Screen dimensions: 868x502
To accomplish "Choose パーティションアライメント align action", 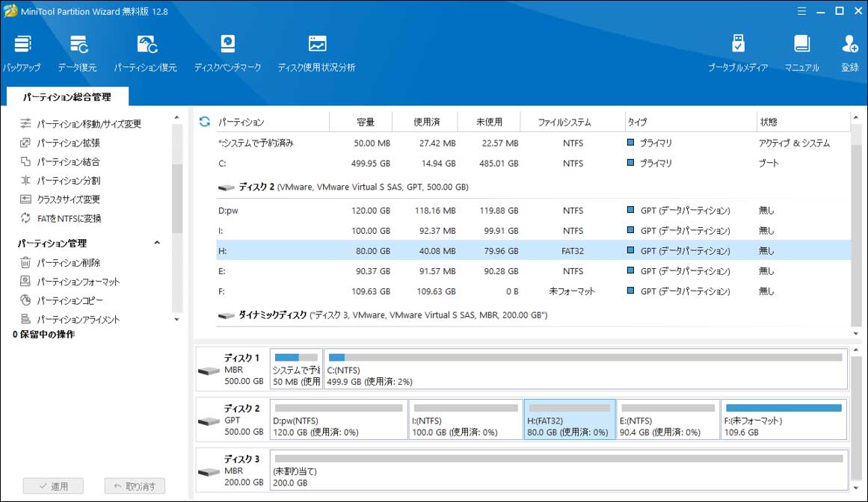I will [x=70, y=319].
